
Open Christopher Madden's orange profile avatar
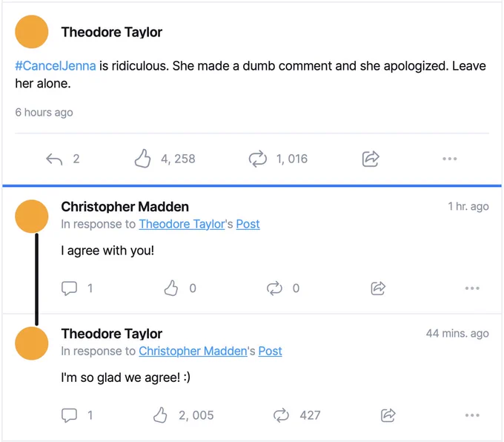pos(31,216)
